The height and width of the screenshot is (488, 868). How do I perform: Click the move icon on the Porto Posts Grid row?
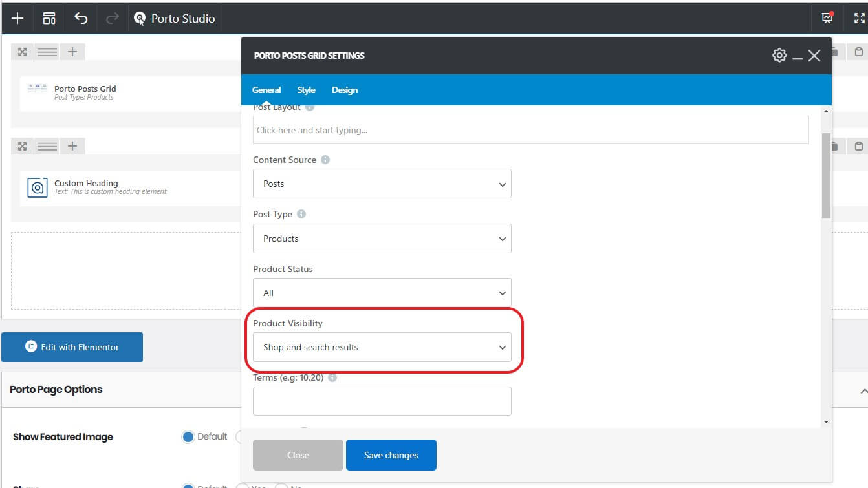[22, 52]
